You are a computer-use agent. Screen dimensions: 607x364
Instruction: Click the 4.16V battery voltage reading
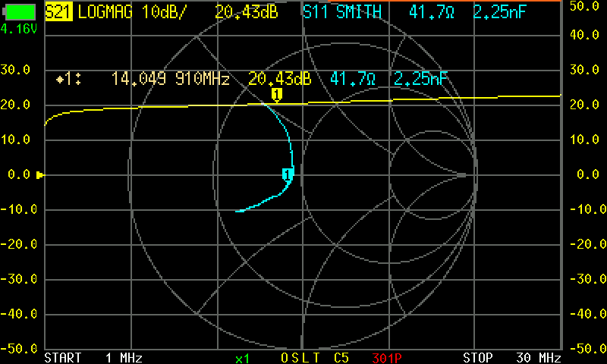(x=19, y=29)
